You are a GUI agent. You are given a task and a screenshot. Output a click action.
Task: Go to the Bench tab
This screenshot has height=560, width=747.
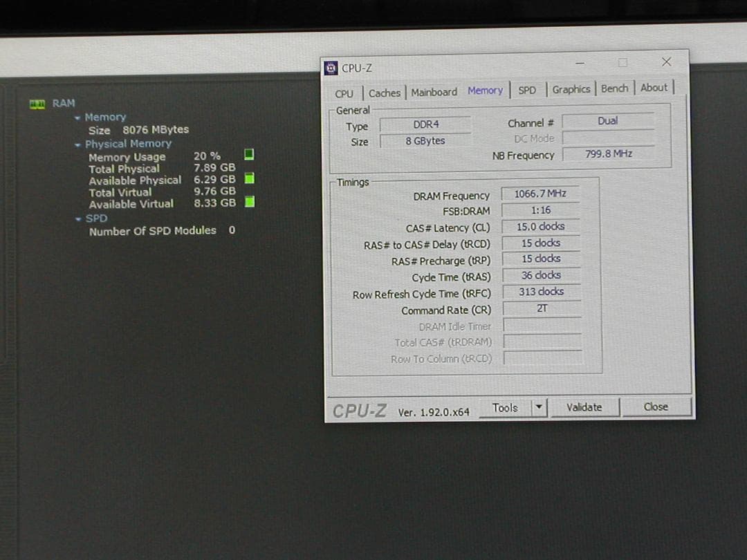(x=614, y=88)
